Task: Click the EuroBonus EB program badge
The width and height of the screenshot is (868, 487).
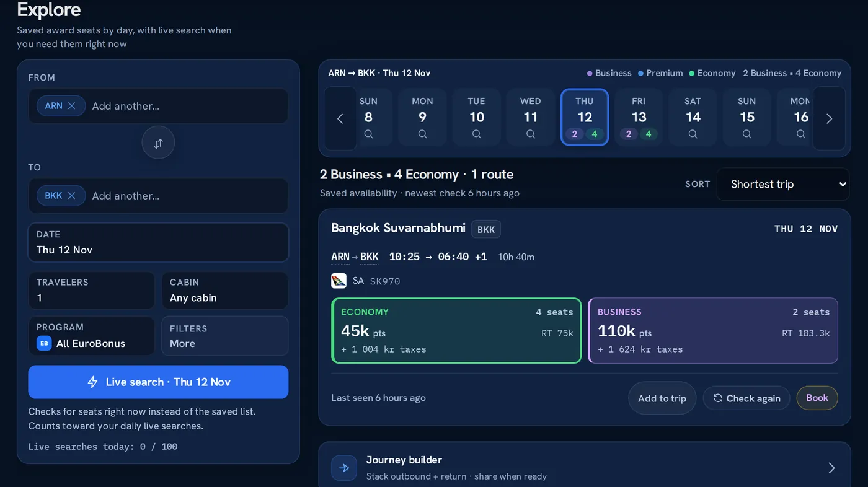Action: (x=44, y=343)
